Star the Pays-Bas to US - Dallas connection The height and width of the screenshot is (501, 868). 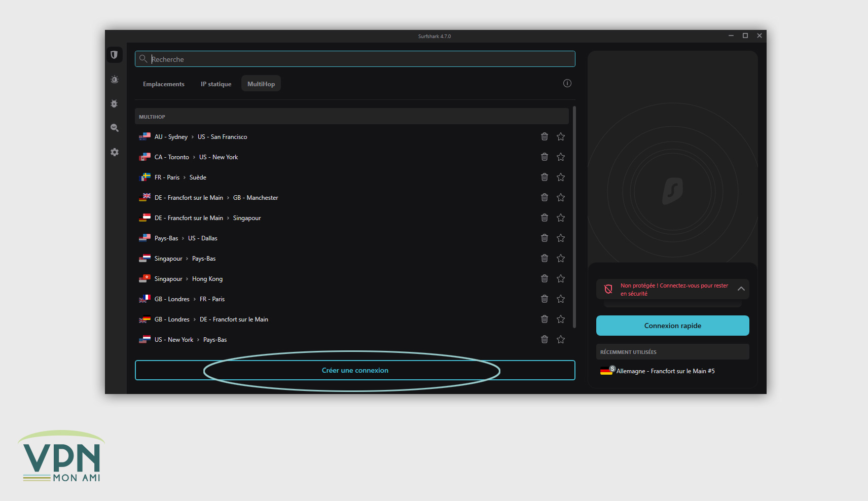coord(561,238)
